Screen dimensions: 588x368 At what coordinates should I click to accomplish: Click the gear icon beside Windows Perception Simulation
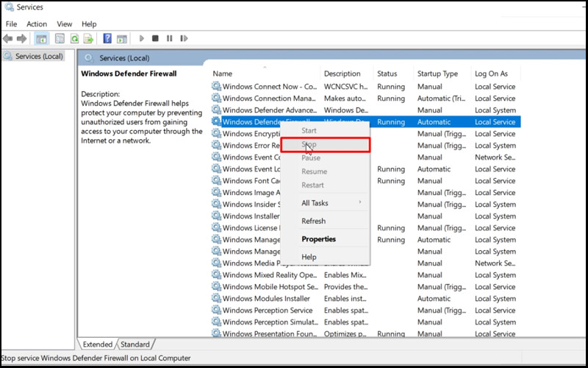point(216,322)
